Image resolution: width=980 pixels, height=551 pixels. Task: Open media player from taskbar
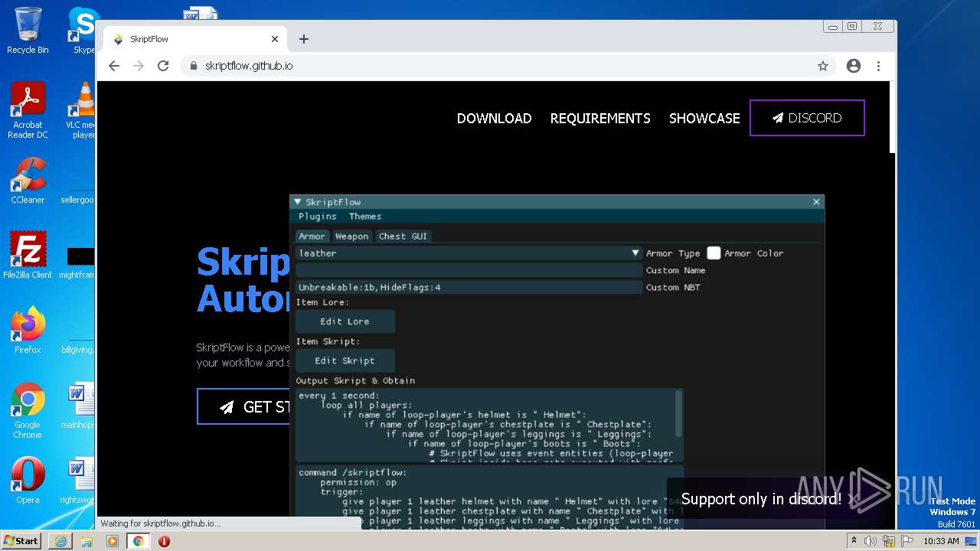pos(113,541)
